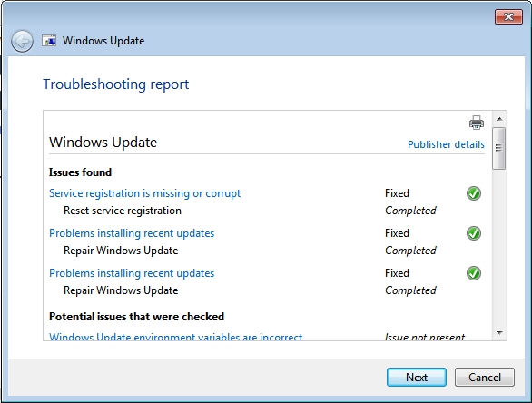
Task: Open Publisher details link
Action: point(446,144)
